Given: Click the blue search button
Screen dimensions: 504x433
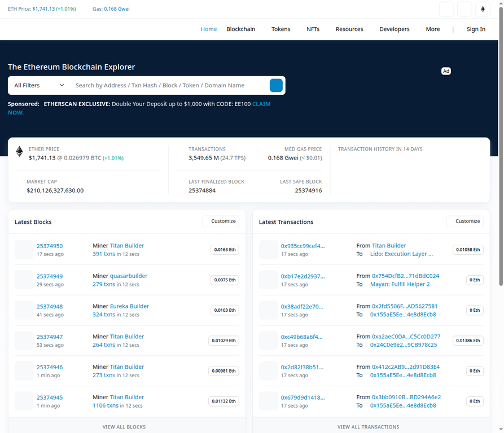Looking at the screenshot, I should (x=276, y=85).
